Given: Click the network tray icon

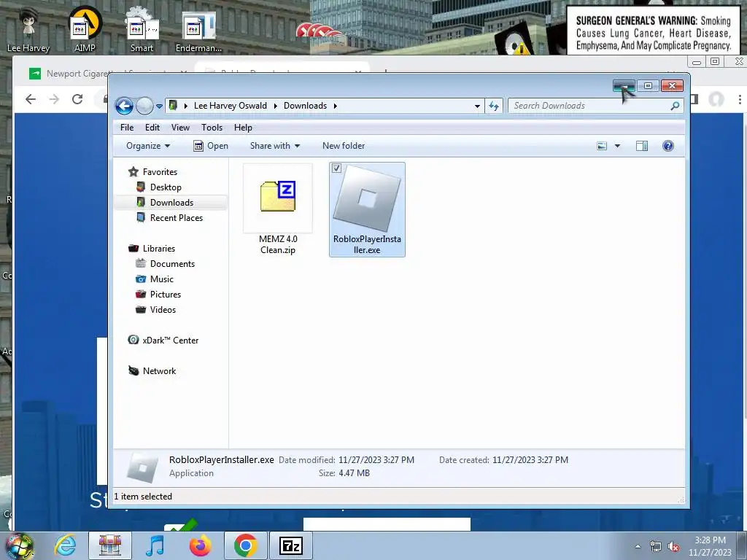Looking at the screenshot, I should pos(656,547).
